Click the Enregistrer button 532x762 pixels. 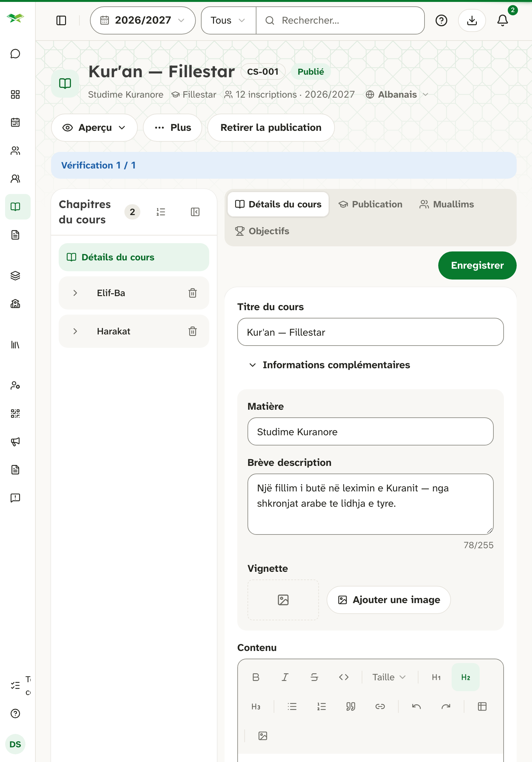(477, 265)
